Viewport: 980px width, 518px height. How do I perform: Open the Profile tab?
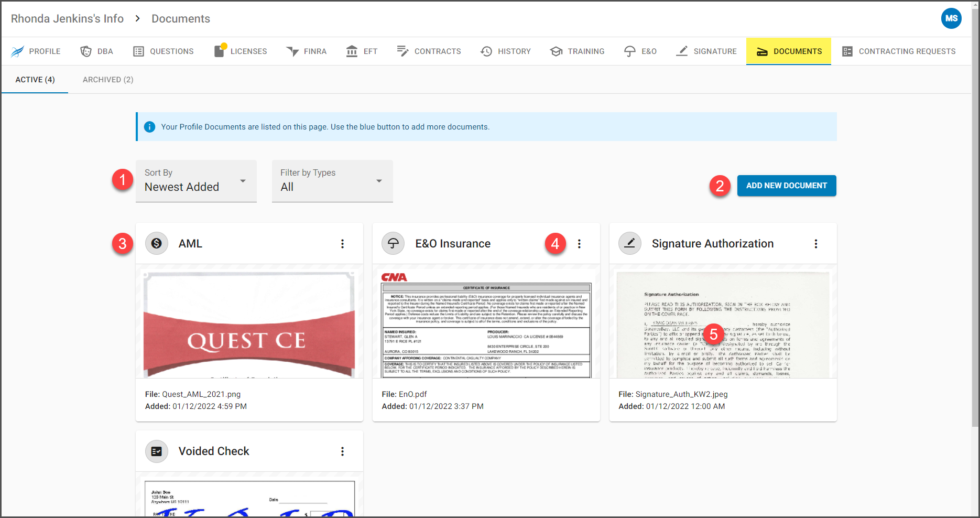[x=35, y=51]
